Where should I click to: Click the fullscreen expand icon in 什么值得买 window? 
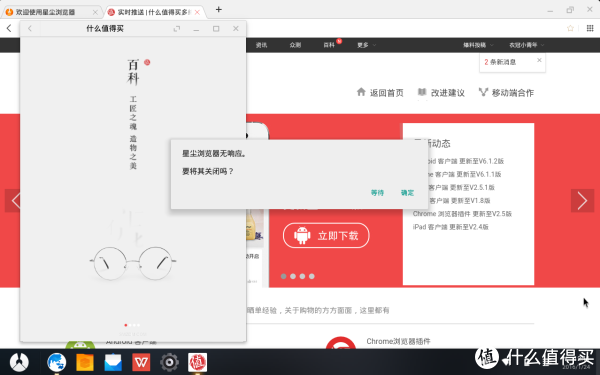[x=177, y=29]
